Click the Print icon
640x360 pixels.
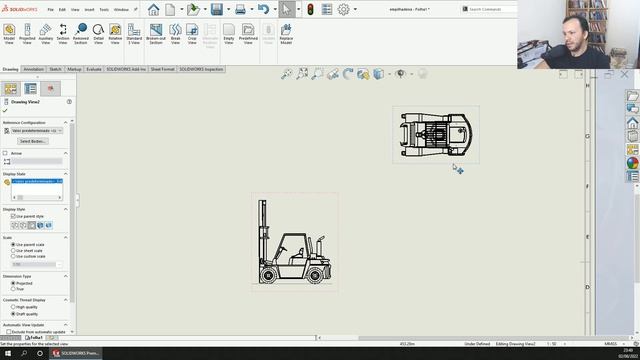pyautogui.click(x=240, y=9)
